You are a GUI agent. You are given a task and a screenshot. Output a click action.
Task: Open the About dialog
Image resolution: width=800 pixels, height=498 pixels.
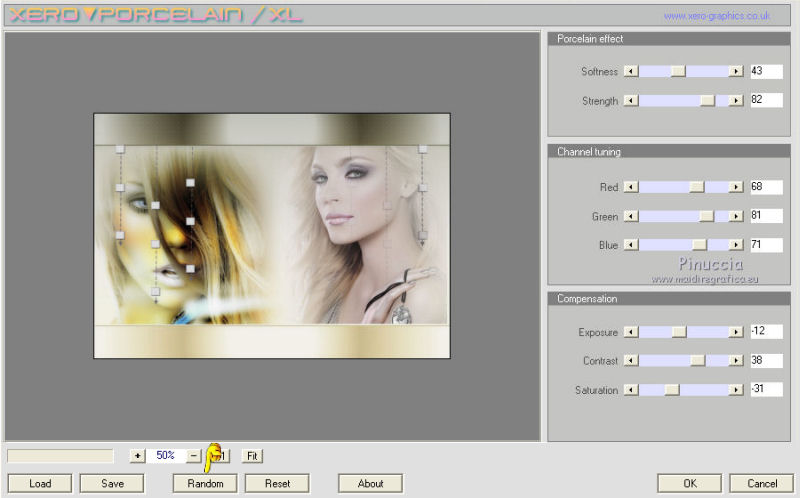[370, 483]
